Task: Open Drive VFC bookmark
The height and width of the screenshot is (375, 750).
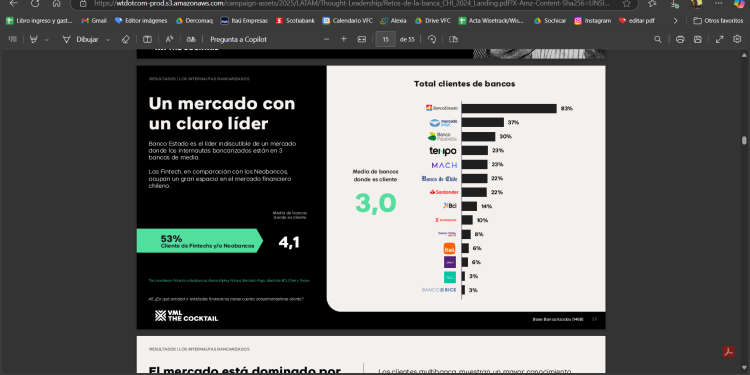Action: 432,21
